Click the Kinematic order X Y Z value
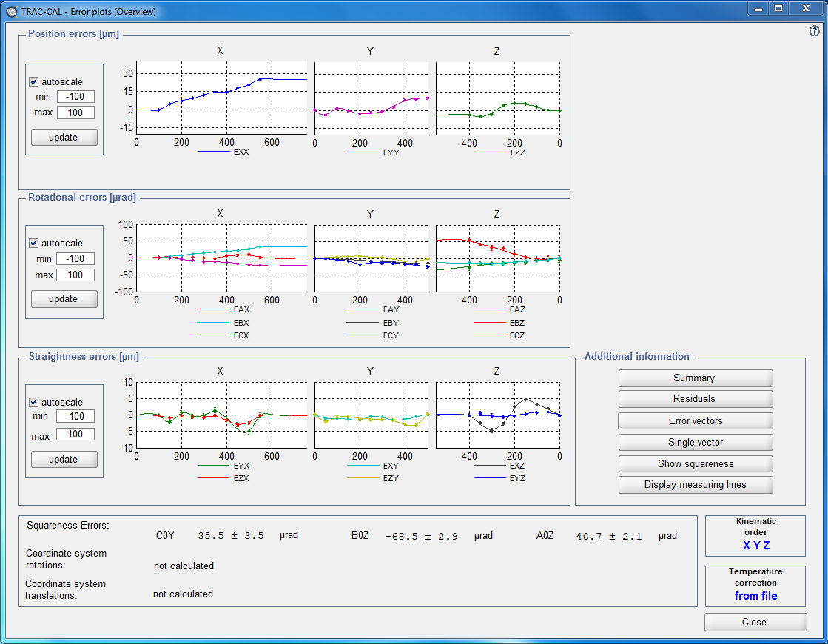 click(756, 546)
